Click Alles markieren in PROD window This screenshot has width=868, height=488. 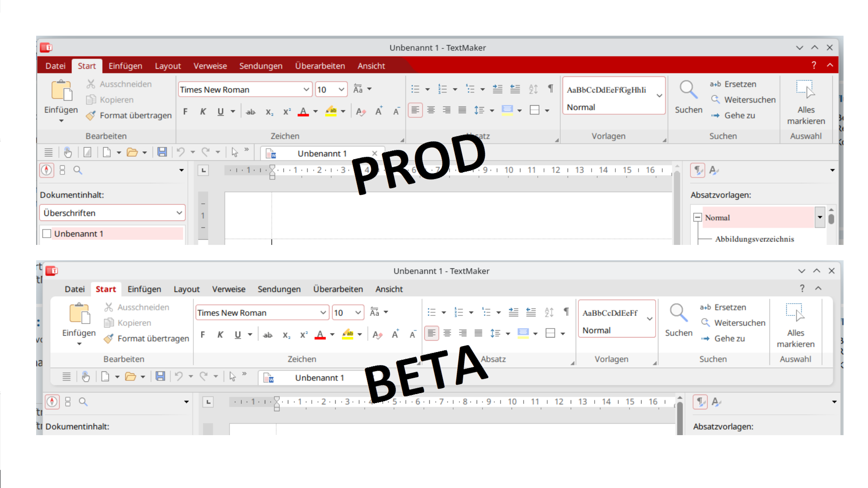click(806, 102)
